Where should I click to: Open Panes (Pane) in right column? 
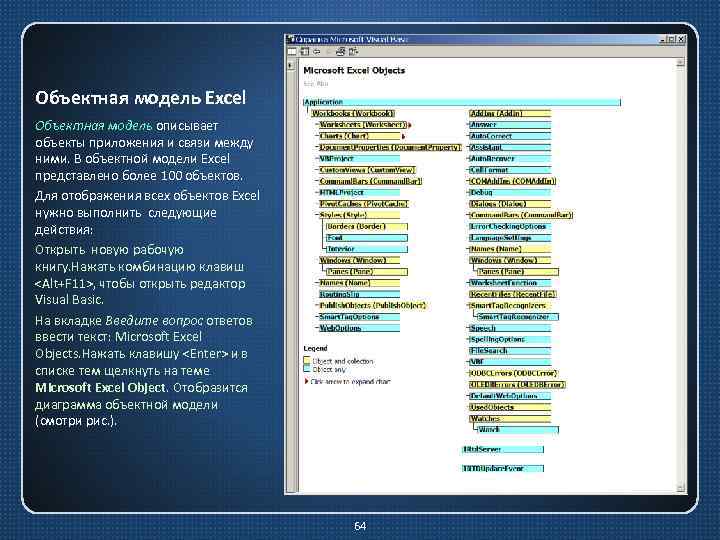[518, 272]
